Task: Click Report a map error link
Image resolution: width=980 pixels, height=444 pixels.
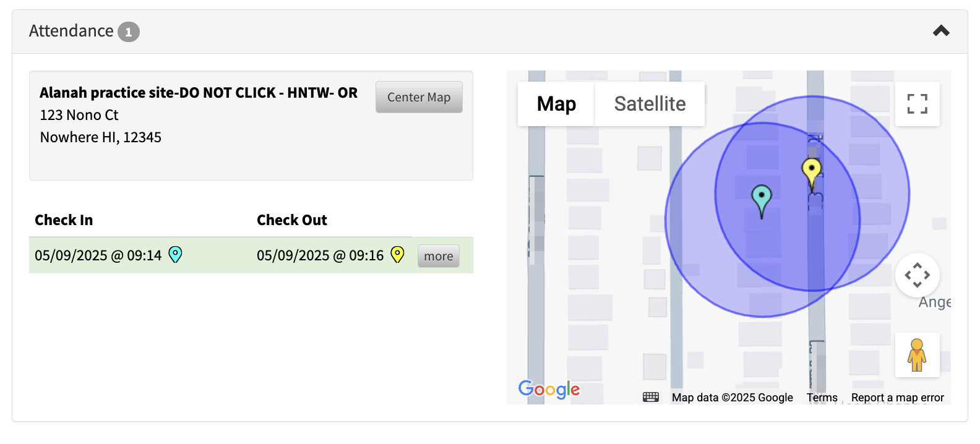Action: coord(897,398)
